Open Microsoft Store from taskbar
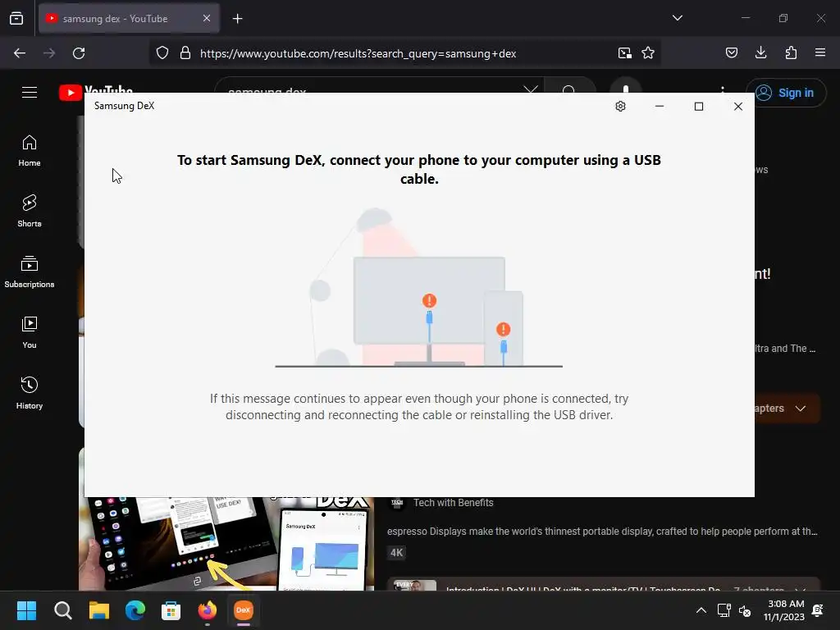This screenshot has width=840, height=630. (x=171, y=610)
